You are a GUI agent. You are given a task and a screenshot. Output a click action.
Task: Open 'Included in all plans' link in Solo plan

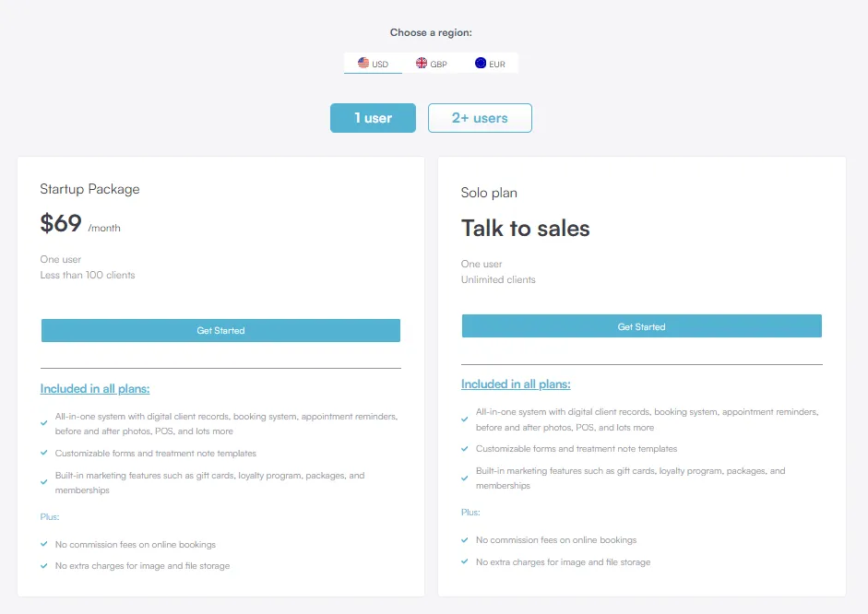[x=516, y=384]
